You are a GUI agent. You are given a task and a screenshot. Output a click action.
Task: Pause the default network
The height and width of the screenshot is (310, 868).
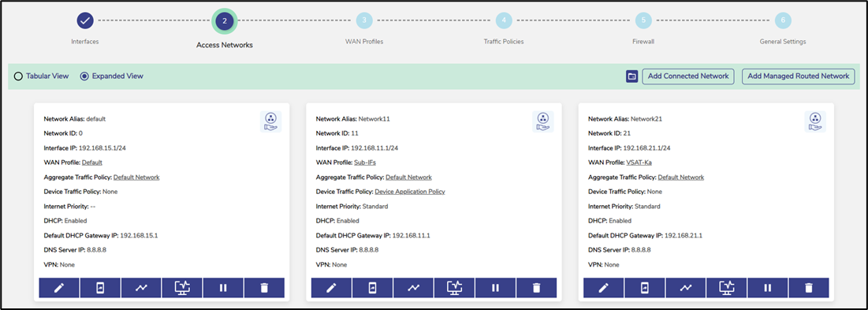point(223,288)
